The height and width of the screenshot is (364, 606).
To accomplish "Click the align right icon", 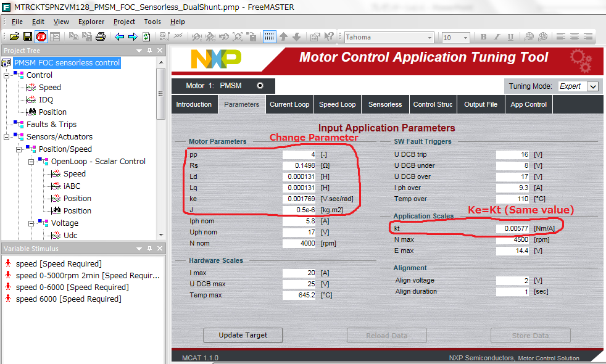I will click(588, 37).
